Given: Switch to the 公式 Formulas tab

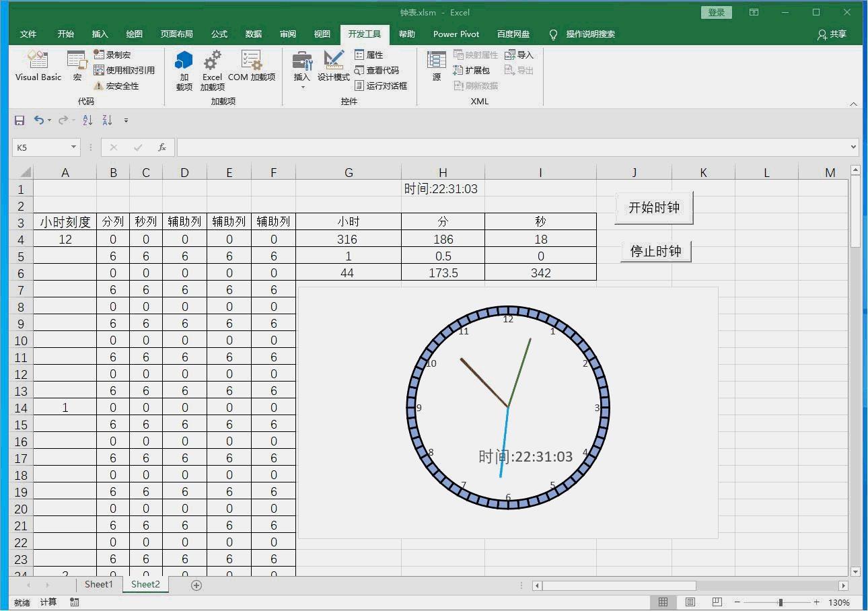Looking at the screenshot, I should 219,34.
